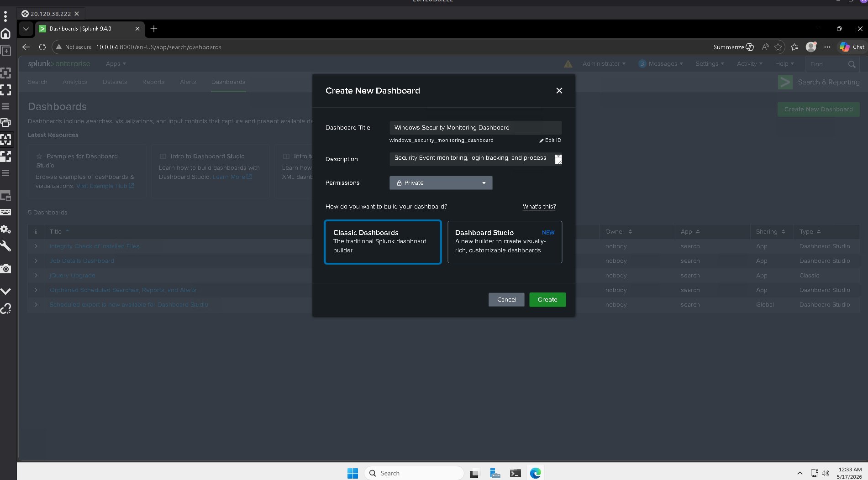The image size is (868, 480).
Task: Show hidden system tray icons chevron
Action: 800,473
